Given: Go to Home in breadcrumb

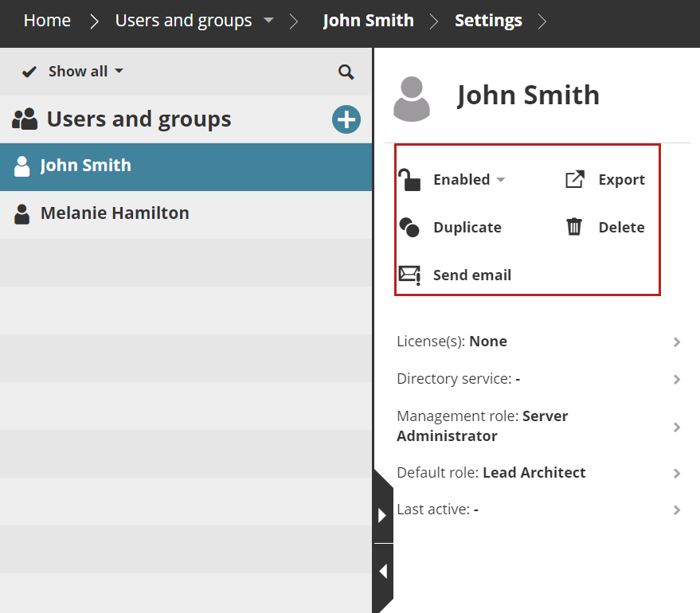Looking at the screenshot, I should (x=47, y=21).
